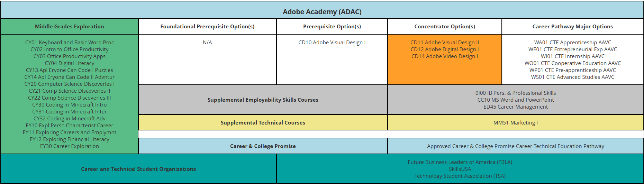644x184 pixels.
Task: Click the Career Pathway Major Options header
Action: (572, 27)
